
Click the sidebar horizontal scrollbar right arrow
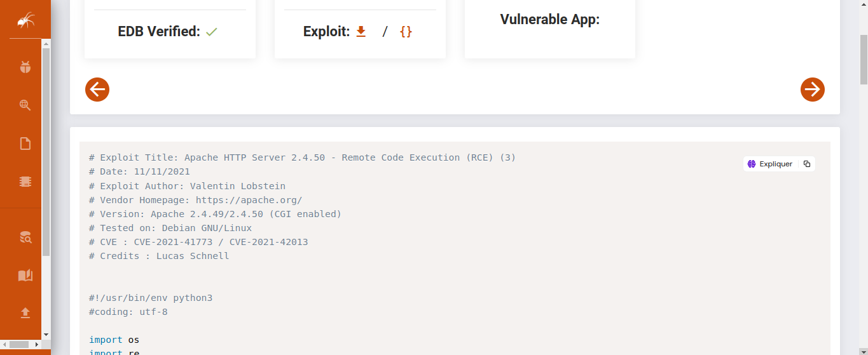point(37,344)
